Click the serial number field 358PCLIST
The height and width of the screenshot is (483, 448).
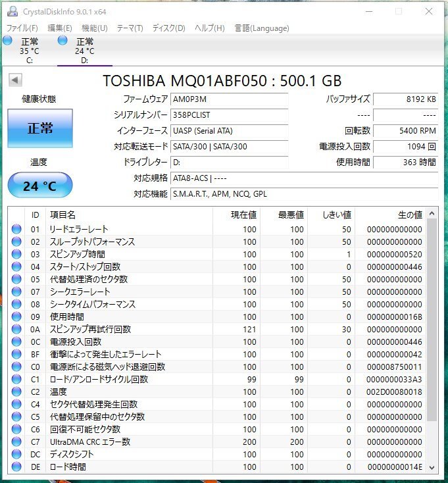pyautogui.click(x=229, y=115)
